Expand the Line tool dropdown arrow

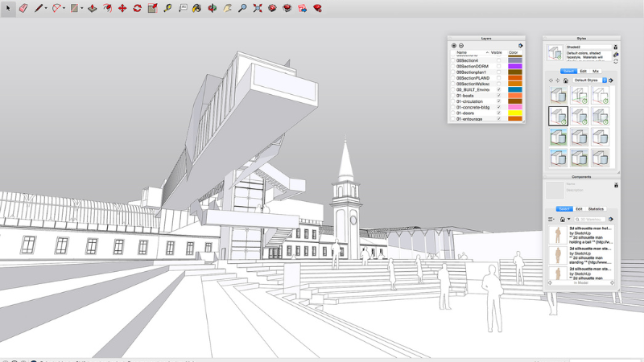click(x=46, y=8)
